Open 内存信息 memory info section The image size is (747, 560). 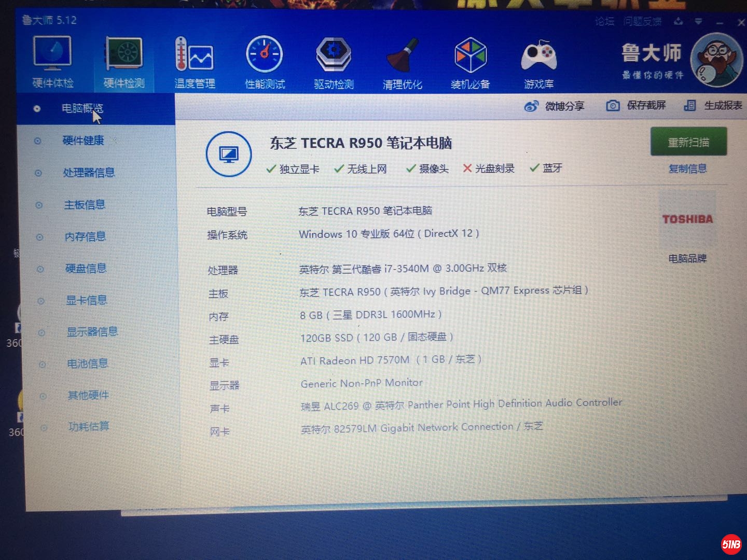pyautogui.click(x=85, y=237)
